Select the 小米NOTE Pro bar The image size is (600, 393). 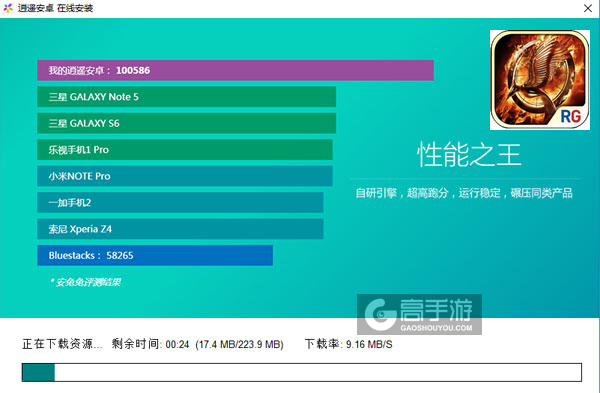point(185,176)
